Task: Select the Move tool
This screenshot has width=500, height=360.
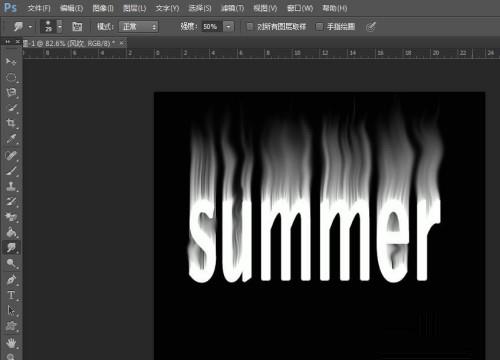Action: click(x=11, y=62)
